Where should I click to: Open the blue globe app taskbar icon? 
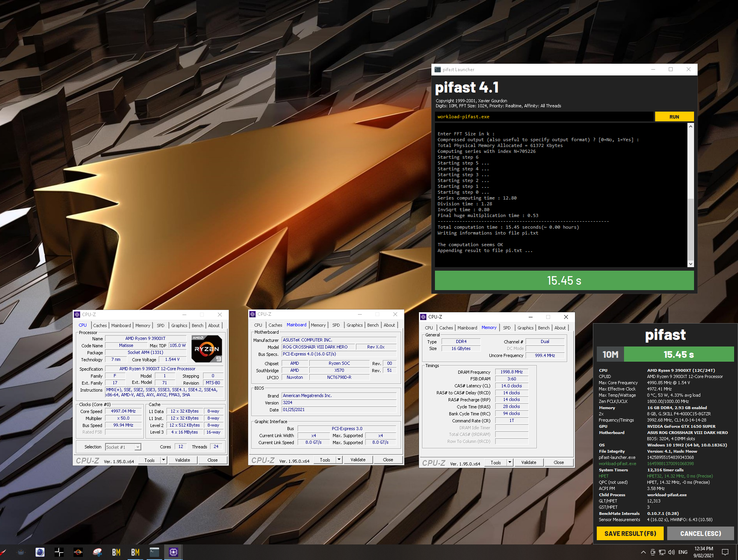pos(40,552)
